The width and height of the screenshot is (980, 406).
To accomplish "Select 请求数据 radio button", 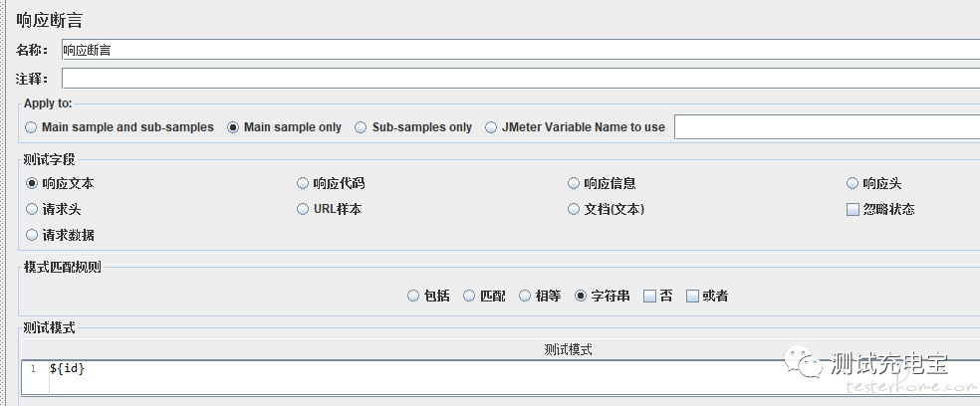I will pyautogui.click(x=60, y=236).
